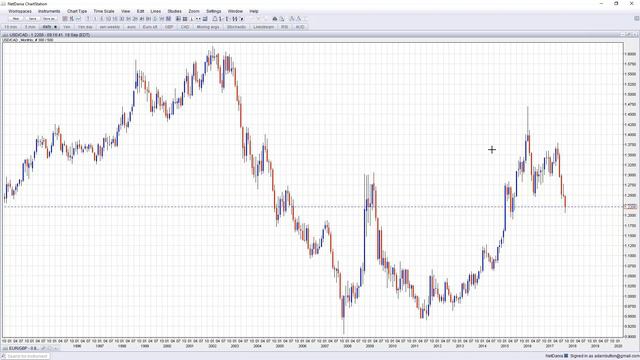Click the yen weekly shortcut button
The image size is (640, 360).
click(x=109, y=27)
